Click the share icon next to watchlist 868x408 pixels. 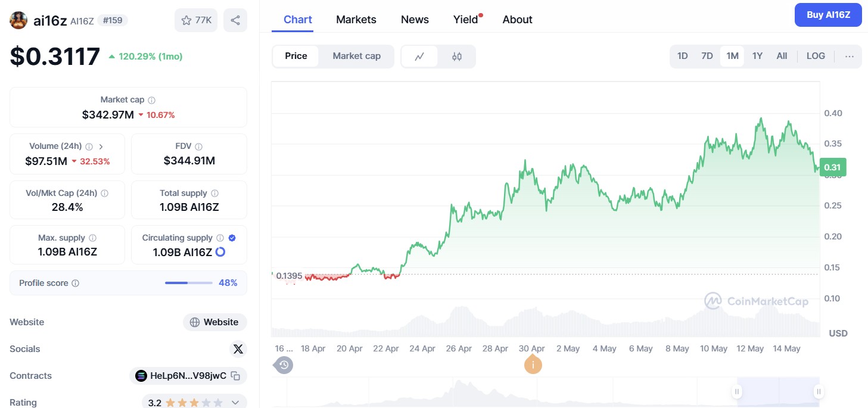[235, 20]
